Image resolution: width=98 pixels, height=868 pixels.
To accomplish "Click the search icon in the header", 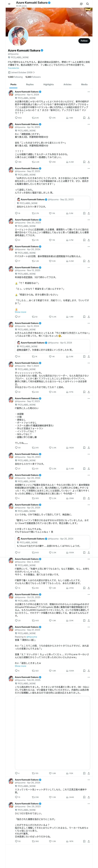I will tap(88, 4).
